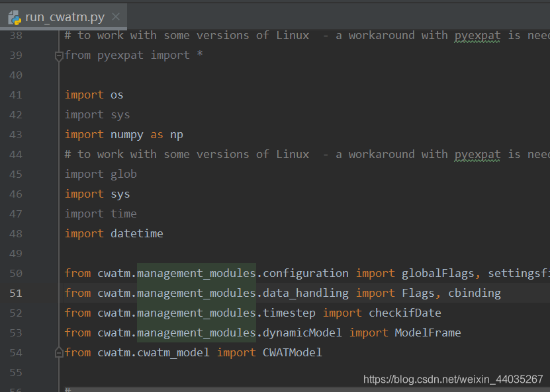Click the greyed "import sys" on line 42
Viewport: 550px width, 392px height.
click(97, 115)
